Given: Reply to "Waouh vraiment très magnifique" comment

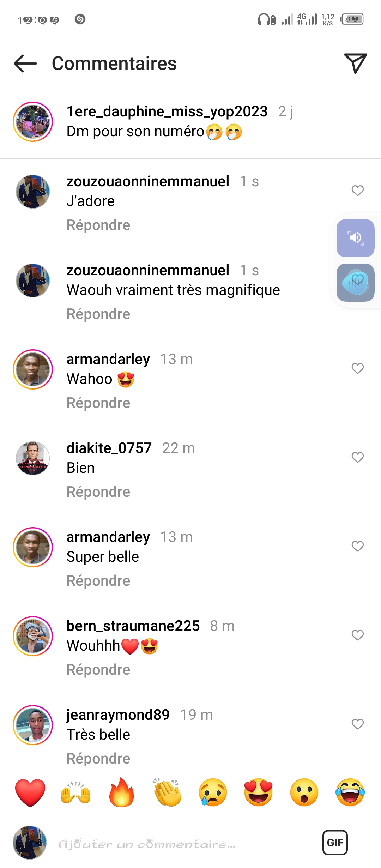Looking at the screenshot, I should pos(98,314).
